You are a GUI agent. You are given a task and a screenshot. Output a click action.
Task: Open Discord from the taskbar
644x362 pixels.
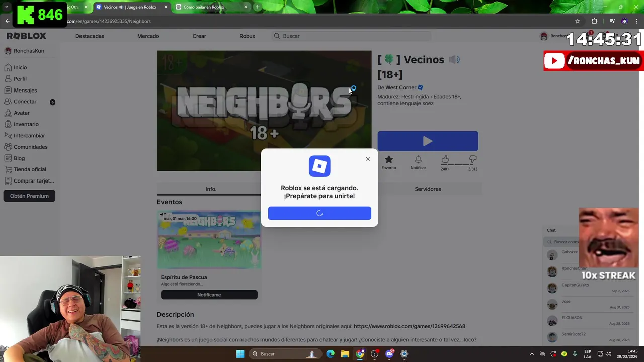(389, 354)
